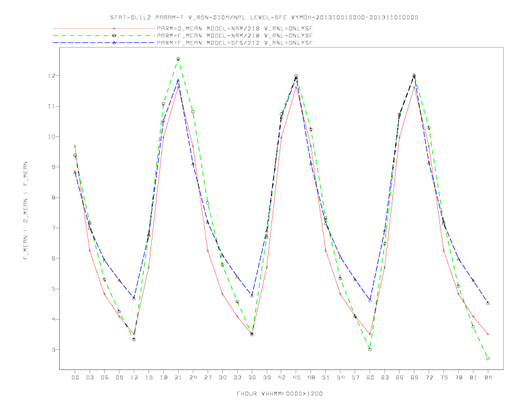Click the vertical F_MEAN O_MEAN y-axis title
The height and width of the screenshot is (411, 532).
click(26, 211)
